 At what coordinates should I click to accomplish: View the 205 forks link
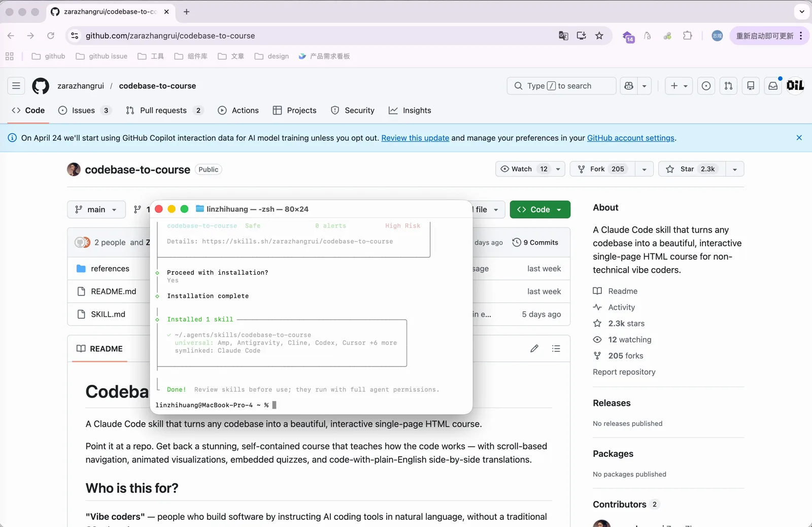[626, 356]
